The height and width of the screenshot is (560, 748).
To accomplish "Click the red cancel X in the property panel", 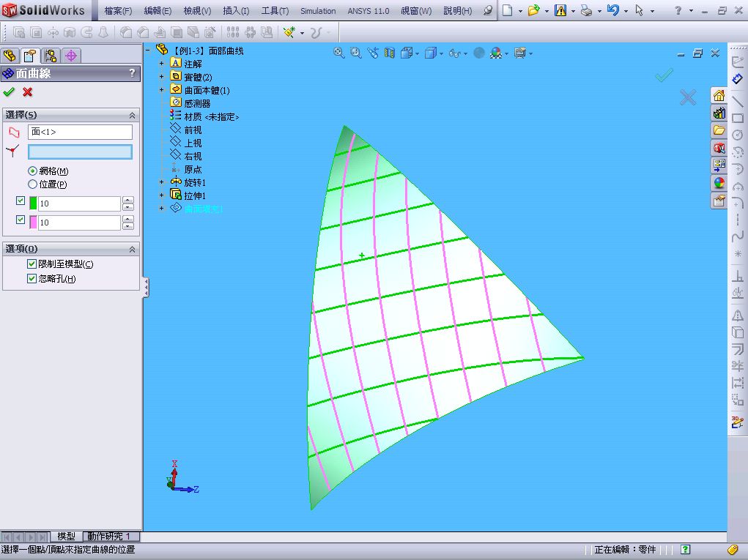I will (x=28, y=92).
